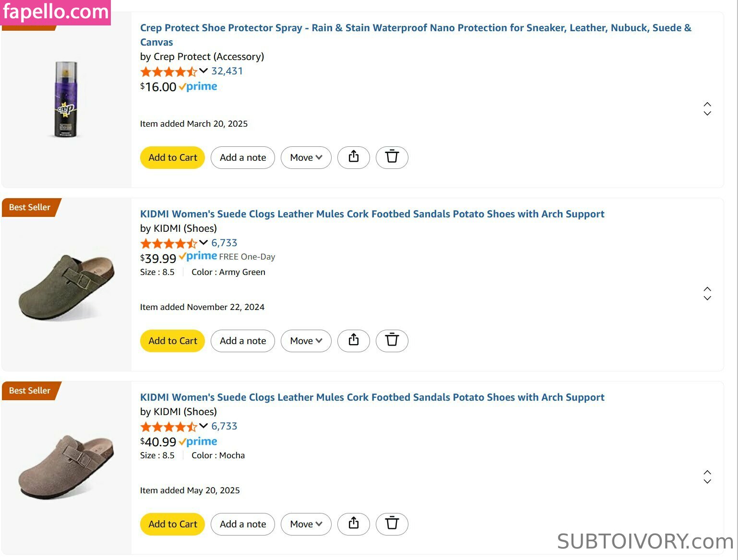Image resolution: width=741 pixels, height=560 pixels.
Task: Expand star rating breakdown for Crep Protect
Action: coord(203,71)
